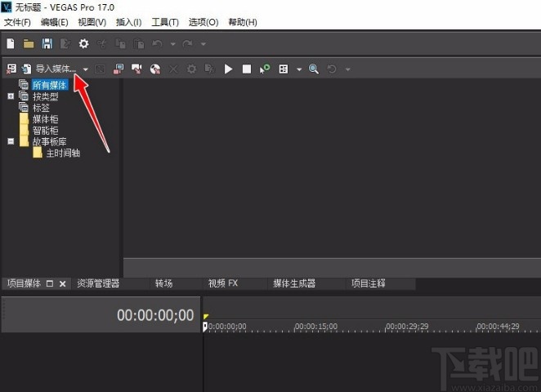Expand the 按类型 tree node
This screenshot has height=392, width=541.
pyautogui.click(x=11, y=96)
